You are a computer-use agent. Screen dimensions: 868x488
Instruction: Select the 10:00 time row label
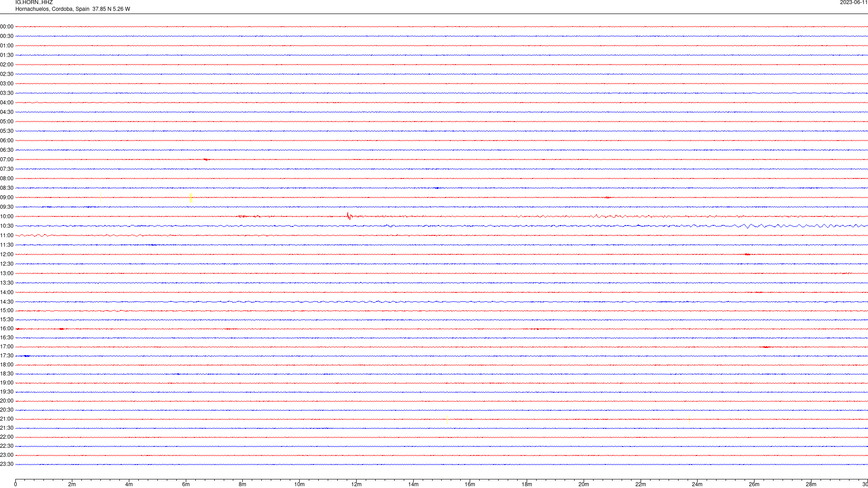[x=7, y=216]
